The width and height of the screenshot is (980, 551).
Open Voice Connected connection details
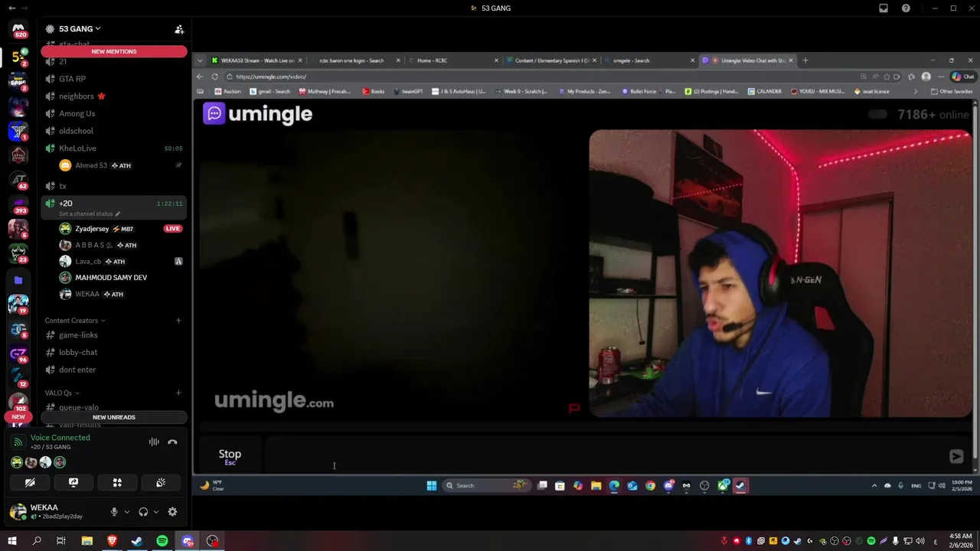tap(60, 438)
